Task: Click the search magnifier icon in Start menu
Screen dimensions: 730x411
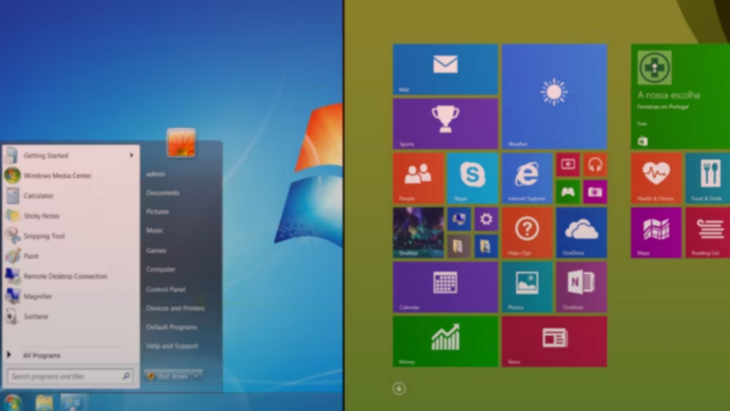Action: pos(126,376)
